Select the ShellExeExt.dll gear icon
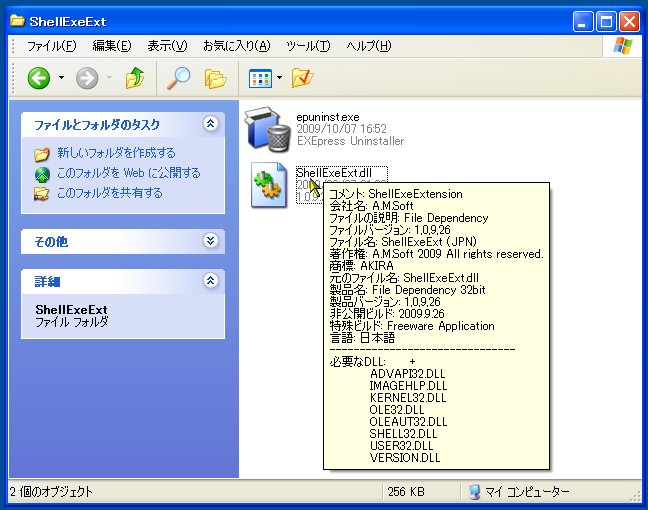The image size is (648, 510). 269,185
